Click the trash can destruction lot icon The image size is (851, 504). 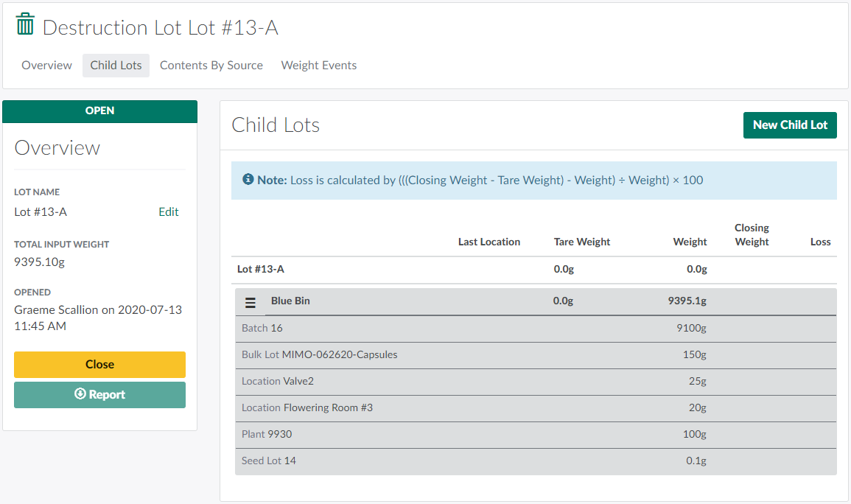25,24
